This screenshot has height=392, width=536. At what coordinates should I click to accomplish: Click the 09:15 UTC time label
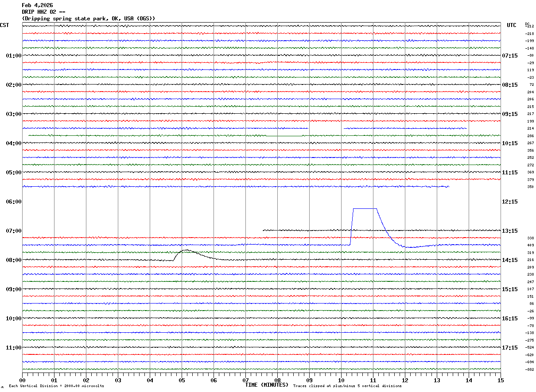[x=509, y=114]
